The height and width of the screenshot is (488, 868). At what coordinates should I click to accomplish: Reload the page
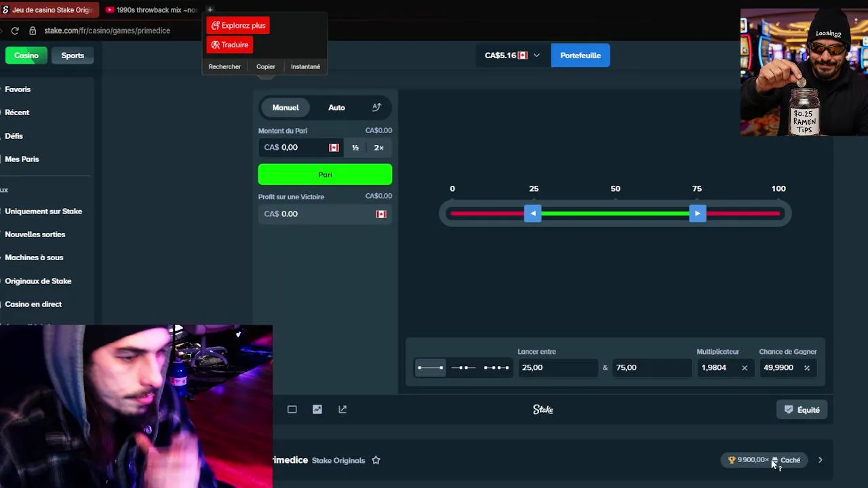coord(14,30)
